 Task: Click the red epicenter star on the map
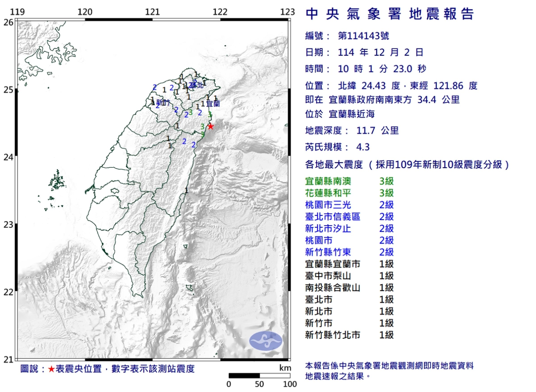pyautogui.click(x=210, y=127)
